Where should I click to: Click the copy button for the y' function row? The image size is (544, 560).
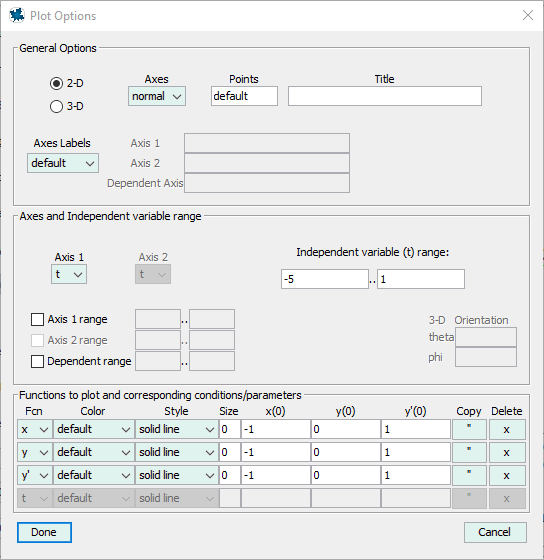[x=469, y=475]
